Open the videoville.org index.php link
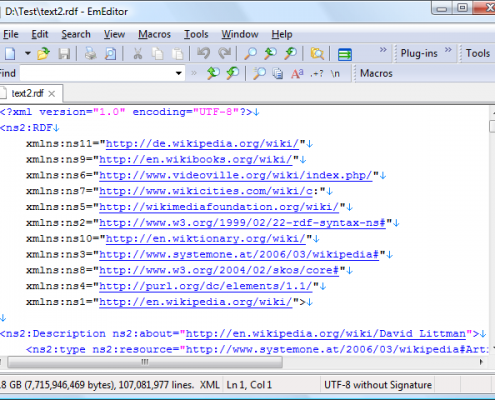This screenshot has height=400, width=495. (236, 175)
